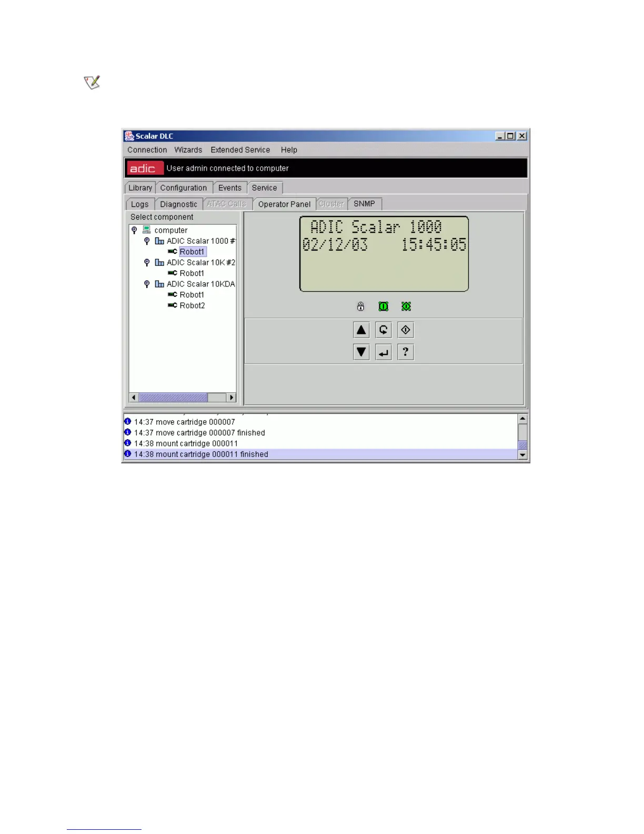Click the computer icon in component tree
The width and height of the screenshot is (644, 834).
click(x=147, y=230)
